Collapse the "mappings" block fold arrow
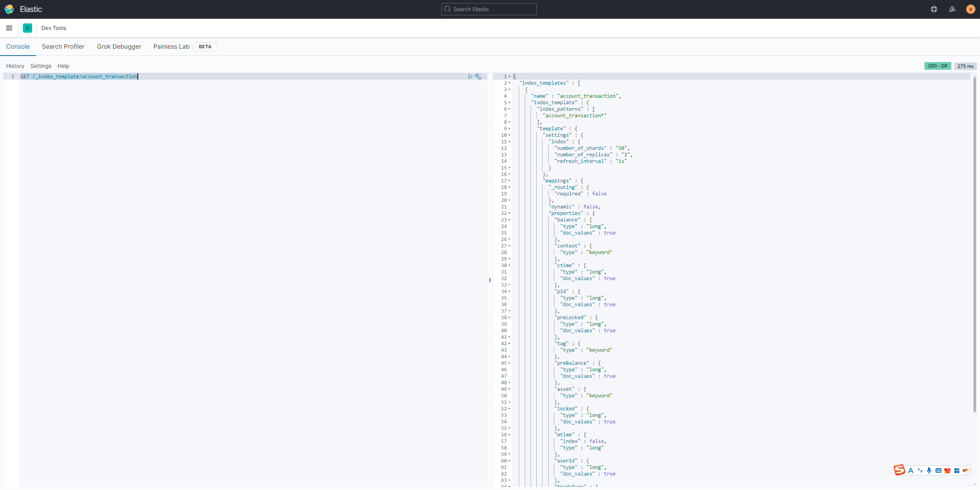Screen dimensions: 980x490 [509, 181]
